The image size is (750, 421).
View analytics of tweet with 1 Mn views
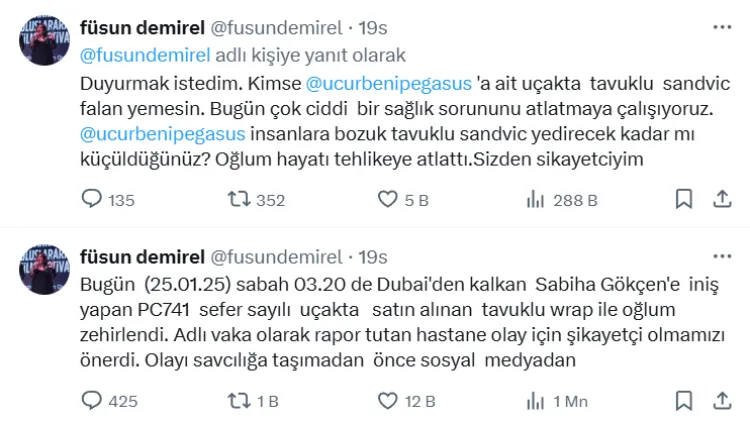point(536,401)
